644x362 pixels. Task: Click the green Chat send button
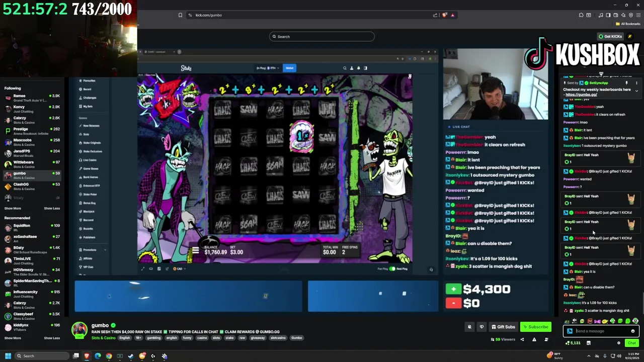click(x=632, y=343)
